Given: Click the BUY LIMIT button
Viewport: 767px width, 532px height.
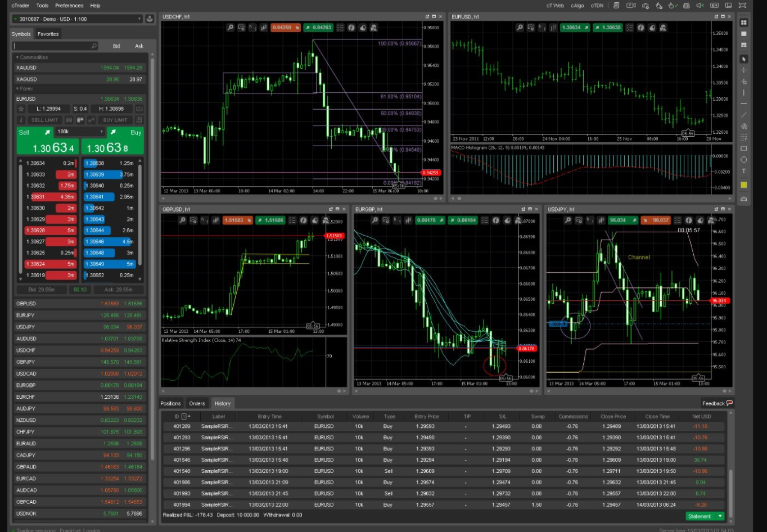Looking at the screenshot, I should click(115, 120).
